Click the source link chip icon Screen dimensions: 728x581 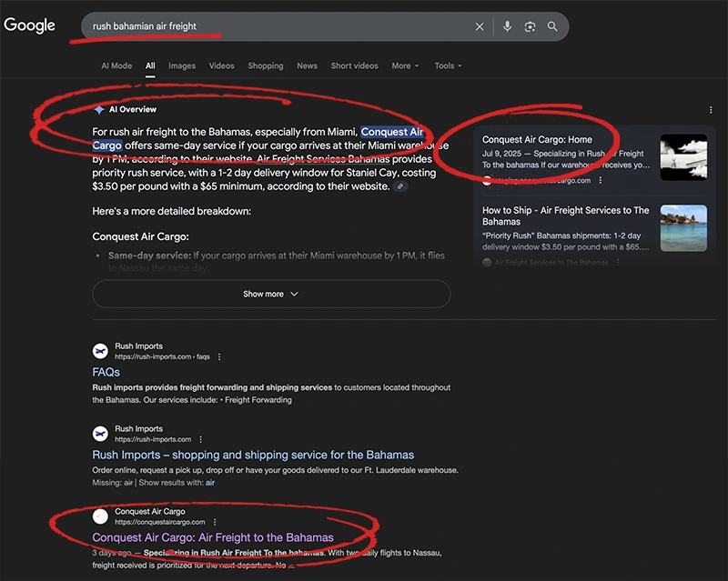point(401,186)
